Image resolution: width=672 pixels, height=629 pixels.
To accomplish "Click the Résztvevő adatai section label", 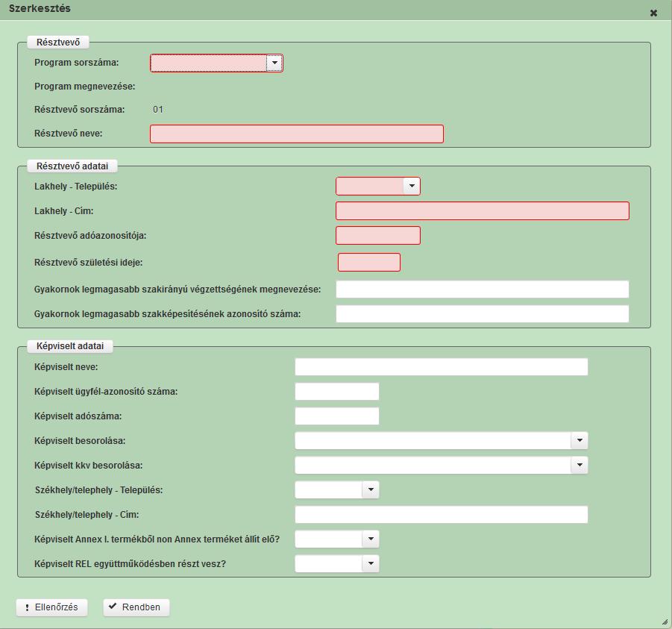I will point(72,166).
